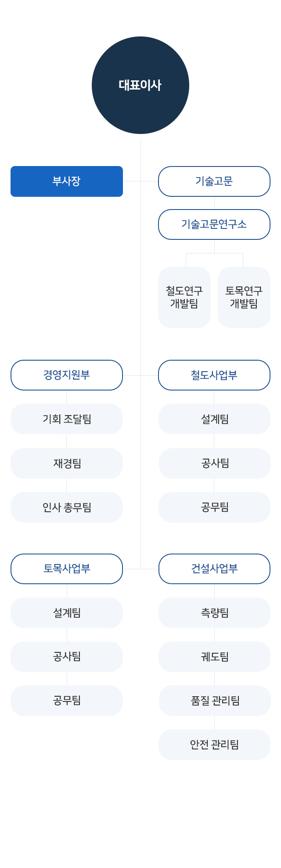Select 품질 관리팀 team

215,701
